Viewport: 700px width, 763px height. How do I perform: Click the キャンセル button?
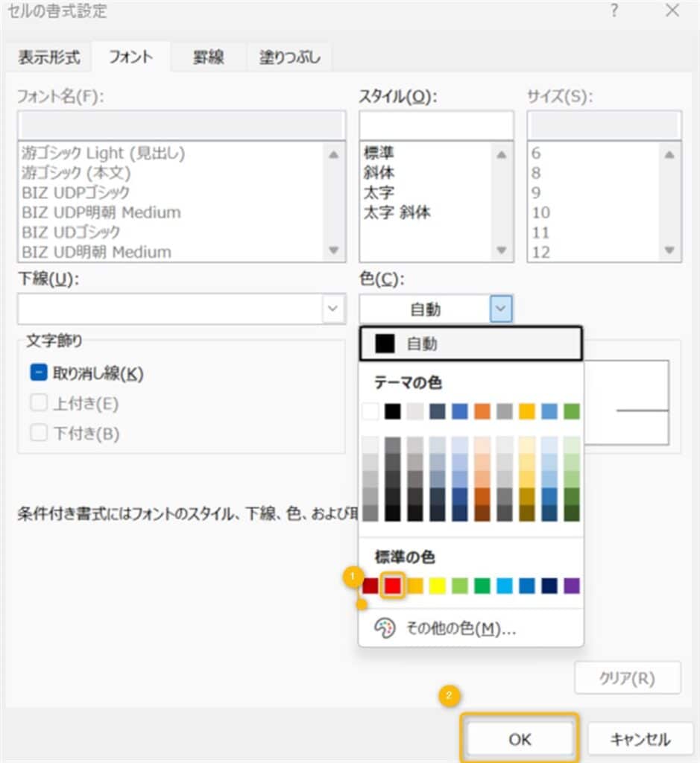click(x=640, y=739)
